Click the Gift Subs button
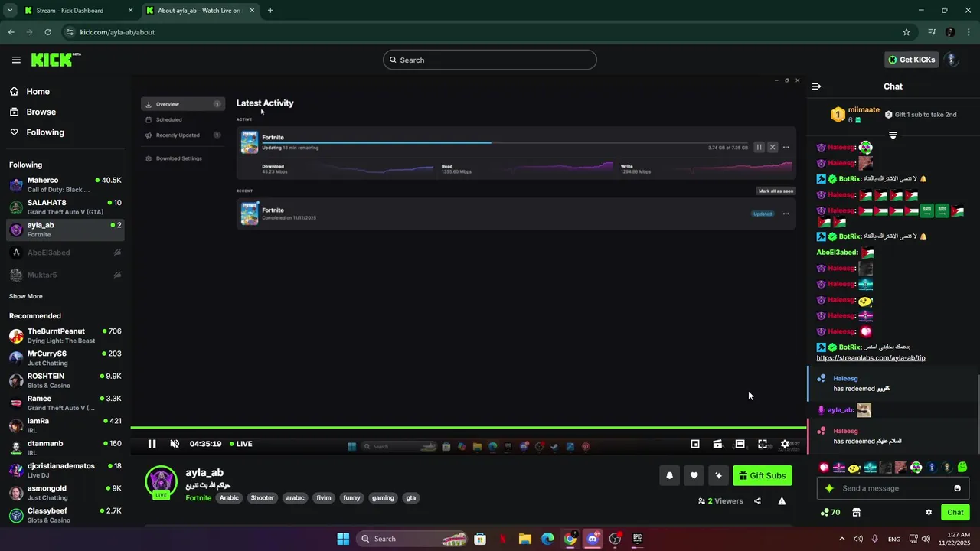Viewport: 980px width, 551px height. [763, 475]
